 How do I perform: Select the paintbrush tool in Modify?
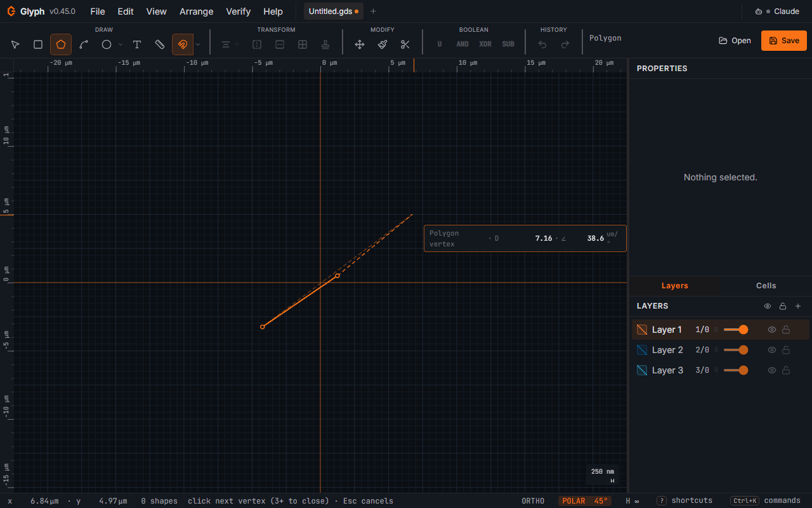383,44
